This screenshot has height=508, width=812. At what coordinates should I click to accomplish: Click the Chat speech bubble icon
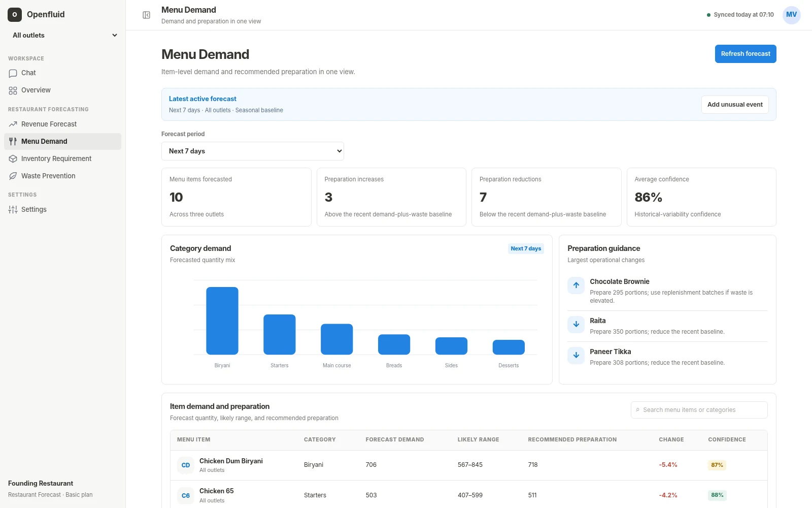13,73
